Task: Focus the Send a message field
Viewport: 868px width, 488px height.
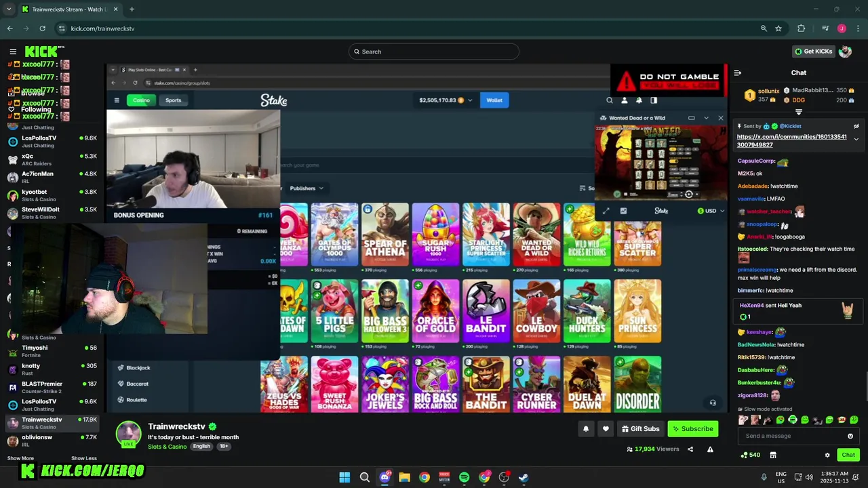Action: tap(798, 436)
